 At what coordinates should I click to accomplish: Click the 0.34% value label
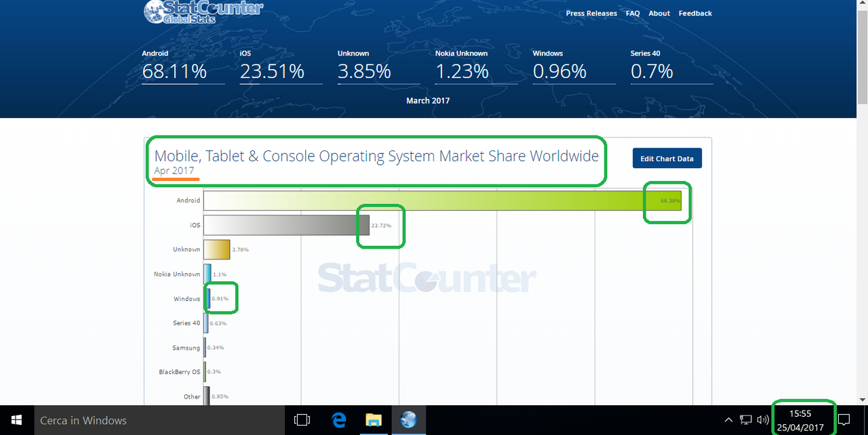tap(216, 348)
